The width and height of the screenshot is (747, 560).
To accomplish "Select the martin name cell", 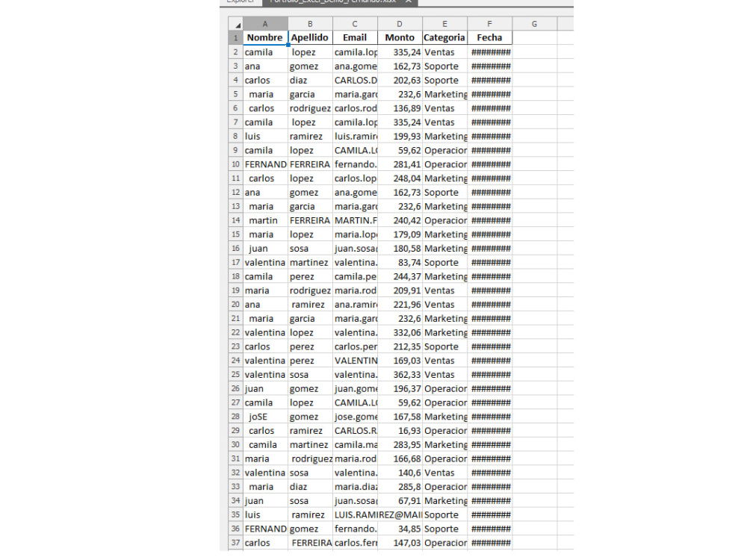I will click(x=265, y=220).
